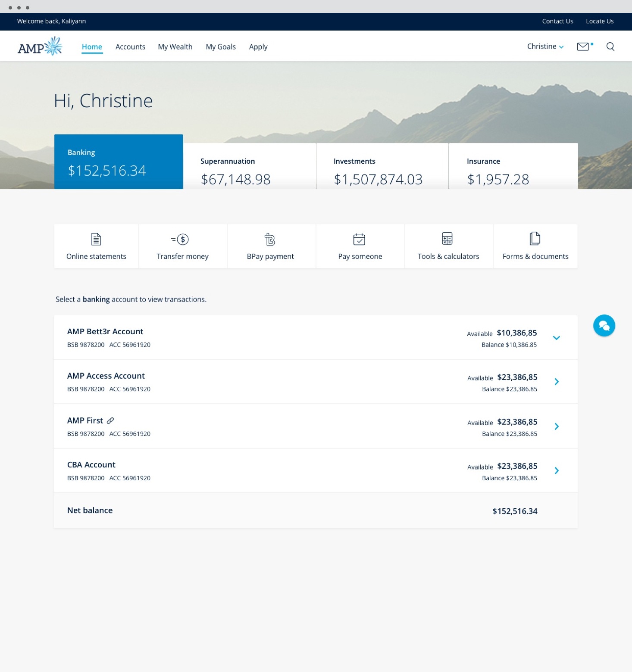Viewport: 632px width, 672px height.
Task: Click the 'Select a banking account' instruction text
Action: pos(131,299)
